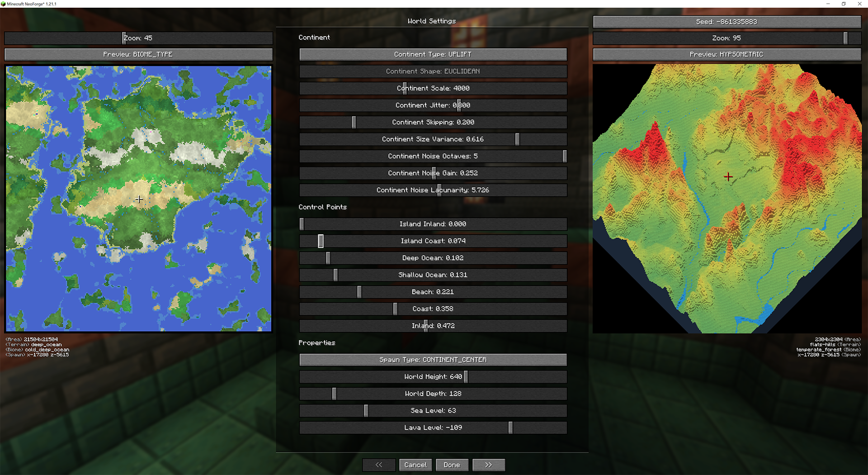
Task: Click the Continent Shape: EUCLIDEAN field
Action: (x=433, y=71)
